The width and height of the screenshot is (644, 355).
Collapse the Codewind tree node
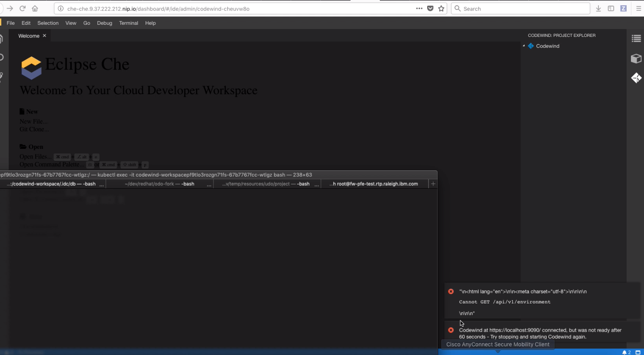click(x=524, y=46)
